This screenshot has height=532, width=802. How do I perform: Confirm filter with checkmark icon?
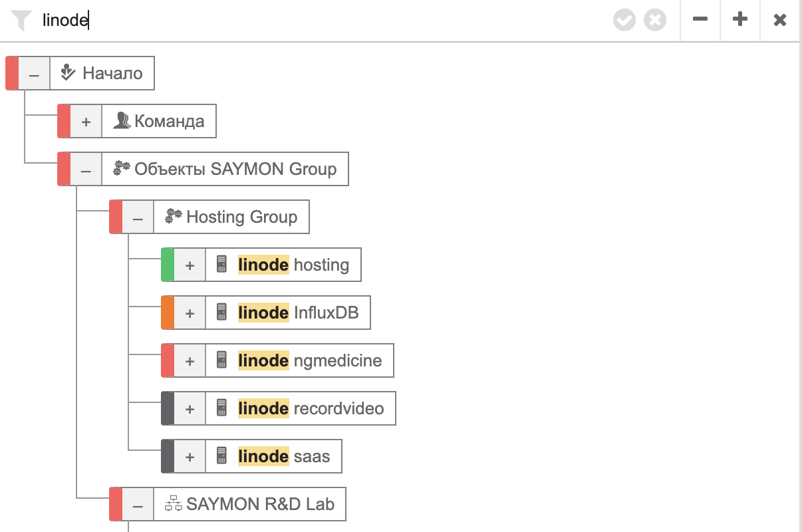(x=624, y=20)
